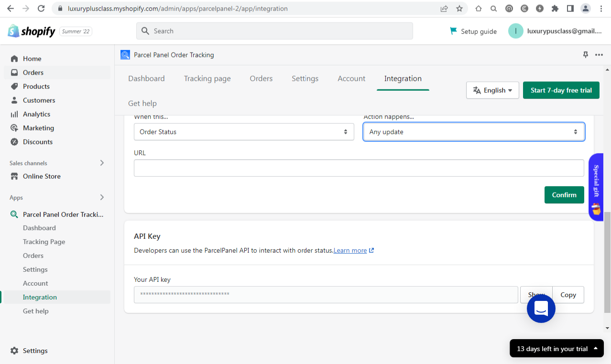Screen dimensions: 611x364
Task: Switch to the Tracking page tab
Action: click(207, 78)
